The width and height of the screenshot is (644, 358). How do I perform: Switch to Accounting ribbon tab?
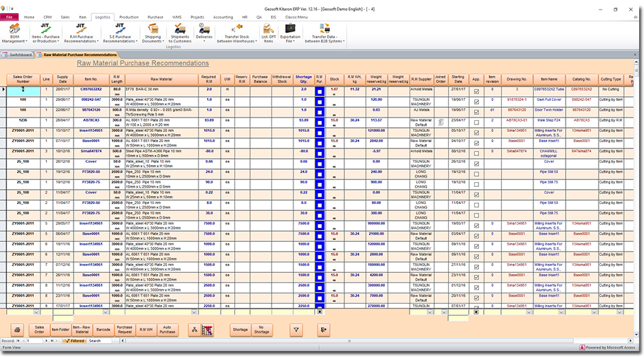[x=223, y=17]
